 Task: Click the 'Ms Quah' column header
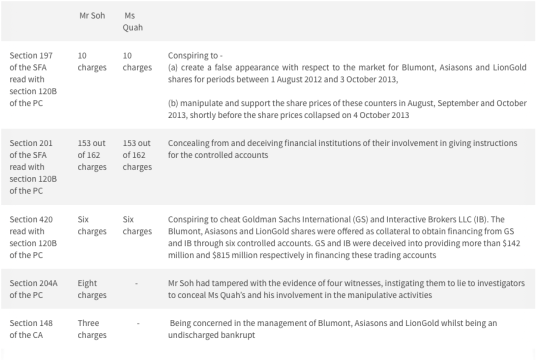tap(133, 22)
